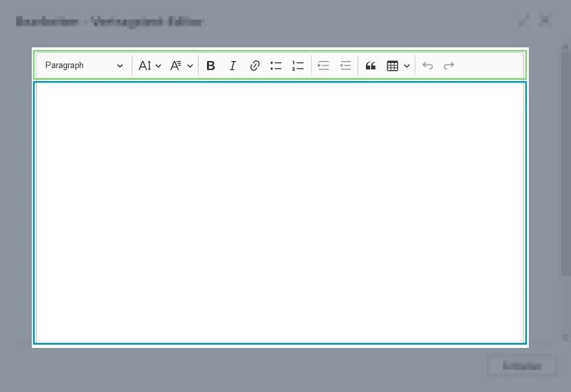Toggle italic formatting
This screenshot has width=571, height=392.
pos(232,65)
